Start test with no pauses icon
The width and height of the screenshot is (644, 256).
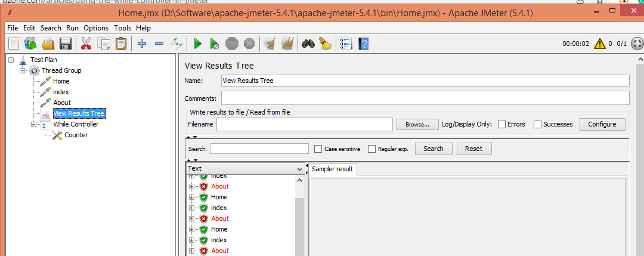coord(215,44)
